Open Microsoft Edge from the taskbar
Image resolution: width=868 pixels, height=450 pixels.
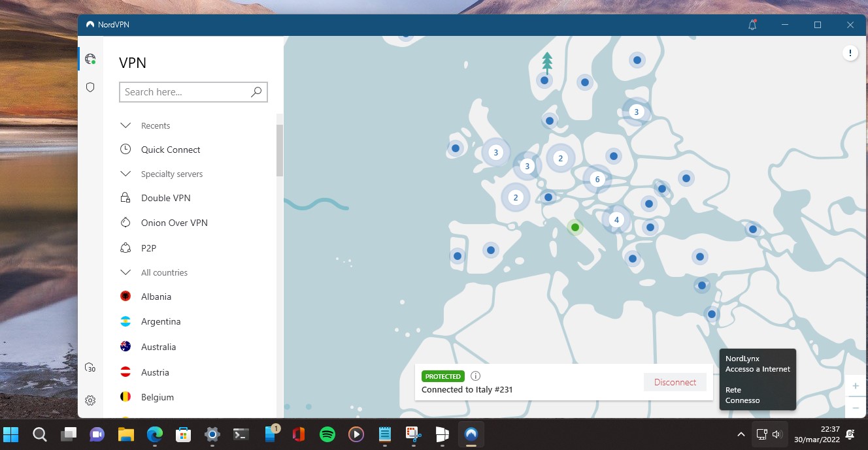tap(155, 434)
